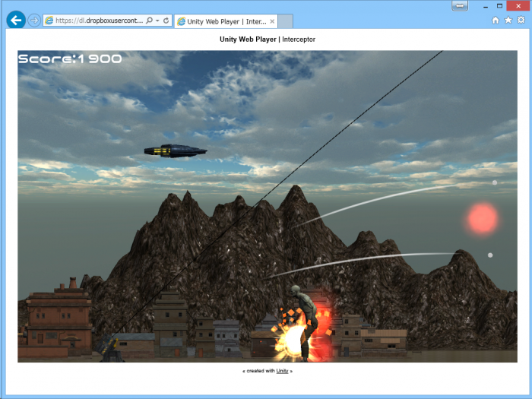Refresh the page with the reload icon

click(x=166, y=21)
